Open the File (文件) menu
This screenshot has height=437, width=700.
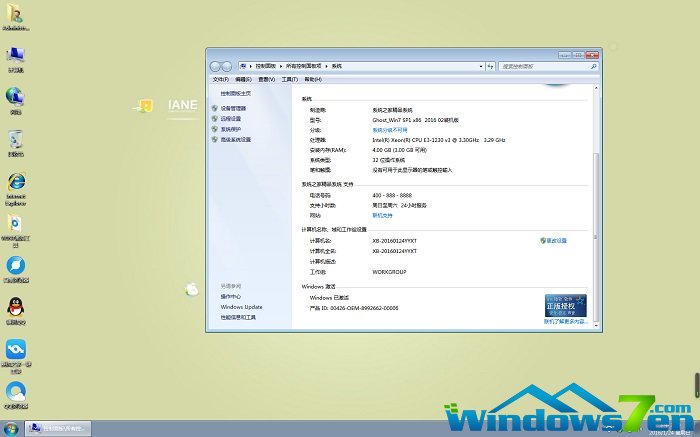click(220, 79)
